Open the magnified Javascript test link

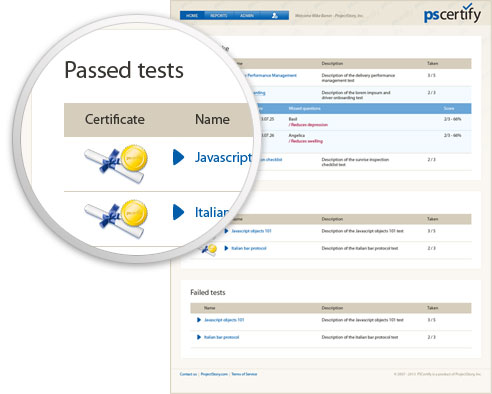pos(223,158)
